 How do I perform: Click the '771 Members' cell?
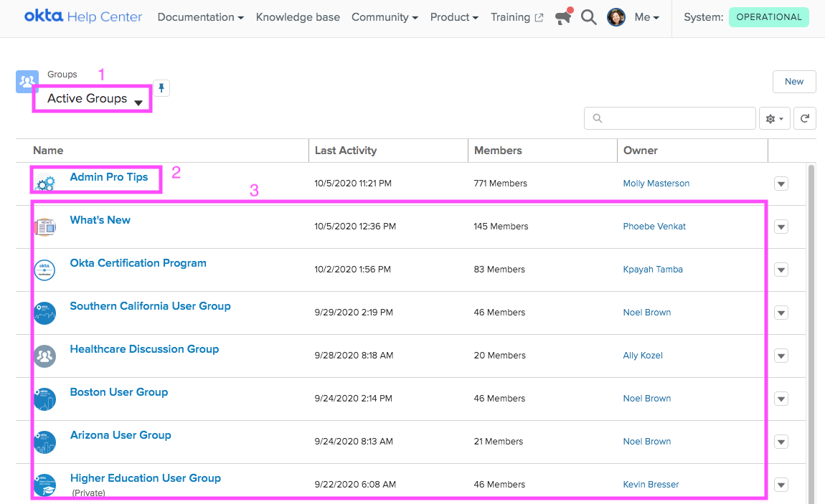[500, 184]
